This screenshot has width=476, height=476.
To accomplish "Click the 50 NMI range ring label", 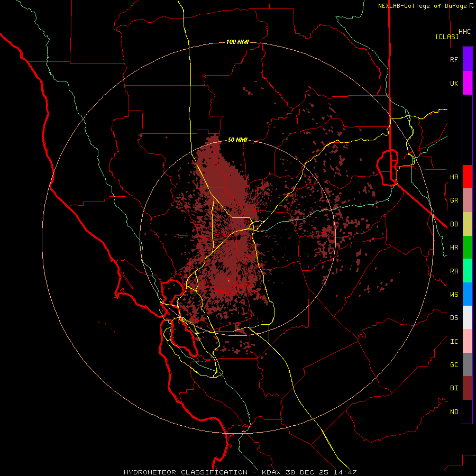I will 237,140.
